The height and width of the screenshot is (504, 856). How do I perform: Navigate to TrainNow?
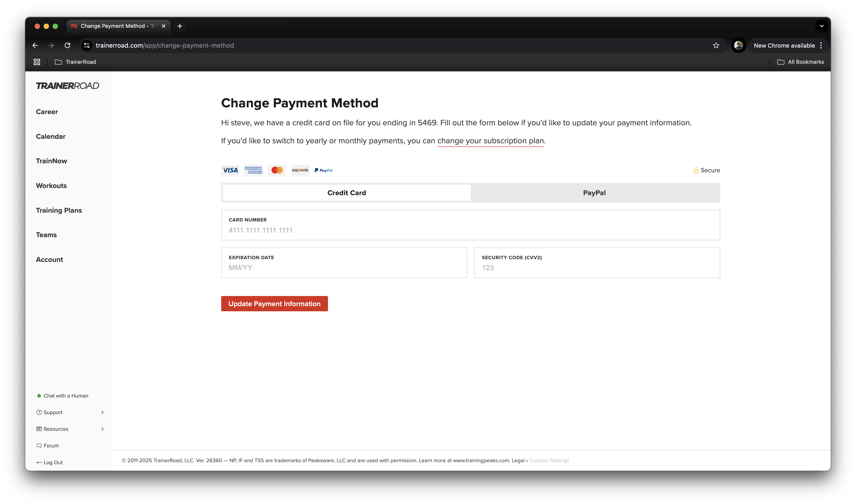pos(51,161)
